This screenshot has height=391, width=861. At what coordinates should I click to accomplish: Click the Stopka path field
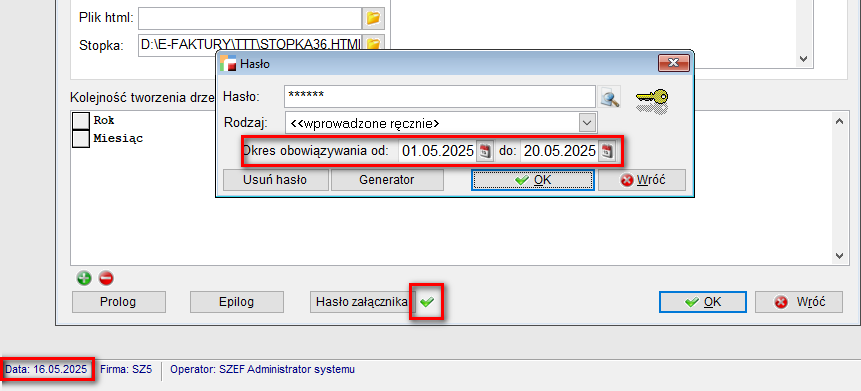pyautogui.click(x=250, y=45)
